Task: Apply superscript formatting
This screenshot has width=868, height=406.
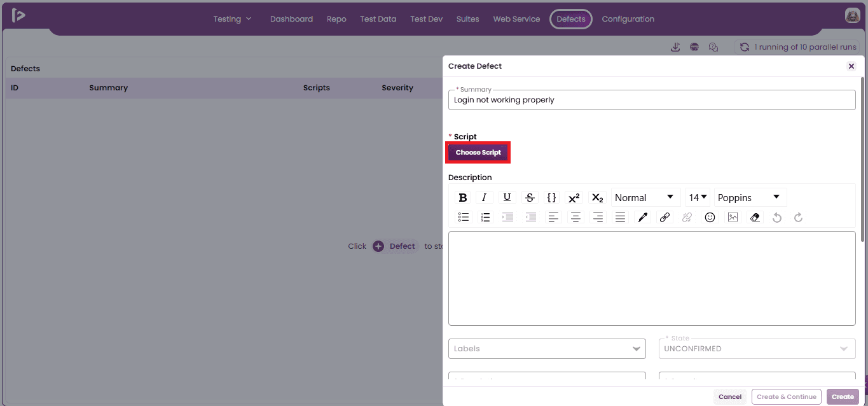Action: 574,197
